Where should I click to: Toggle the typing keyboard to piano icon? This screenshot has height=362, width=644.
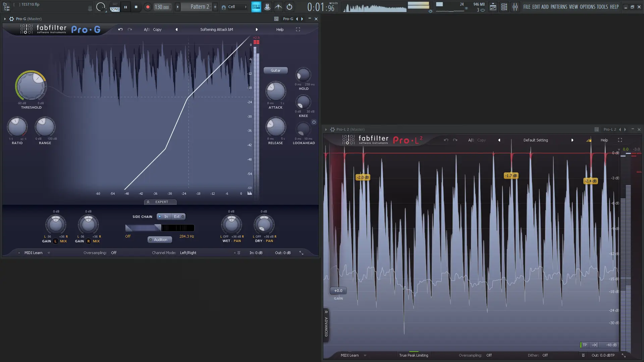[x=256, y=7]
